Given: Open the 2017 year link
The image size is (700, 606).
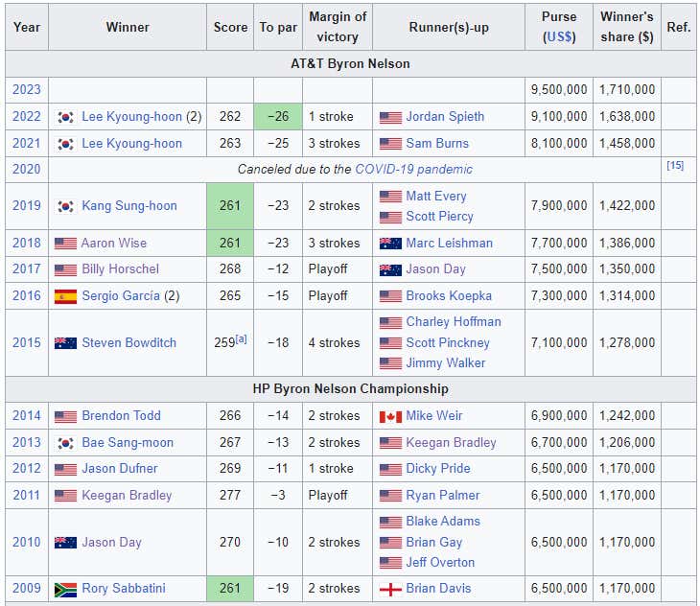Looking at the screenshot, I should pyautogui.click(x=26, y=269).
